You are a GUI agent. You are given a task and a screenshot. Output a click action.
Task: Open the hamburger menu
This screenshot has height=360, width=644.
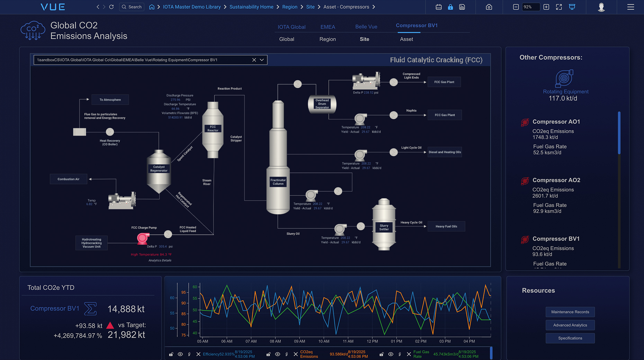click(x=630, y=7)
